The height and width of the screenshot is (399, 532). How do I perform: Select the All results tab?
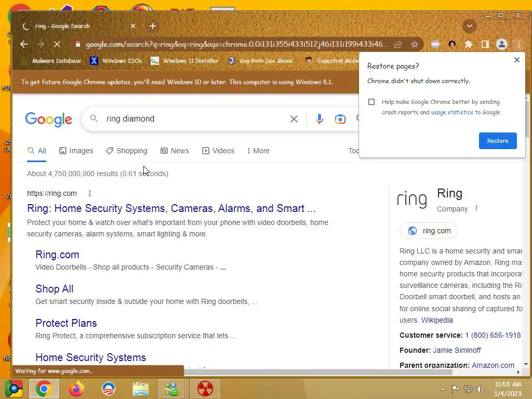37,151
